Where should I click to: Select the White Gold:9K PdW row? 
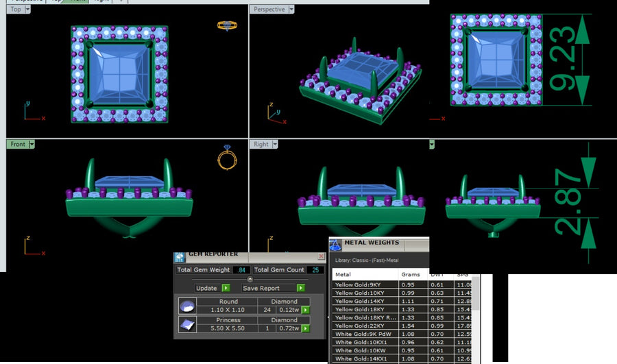click(402, 334)
